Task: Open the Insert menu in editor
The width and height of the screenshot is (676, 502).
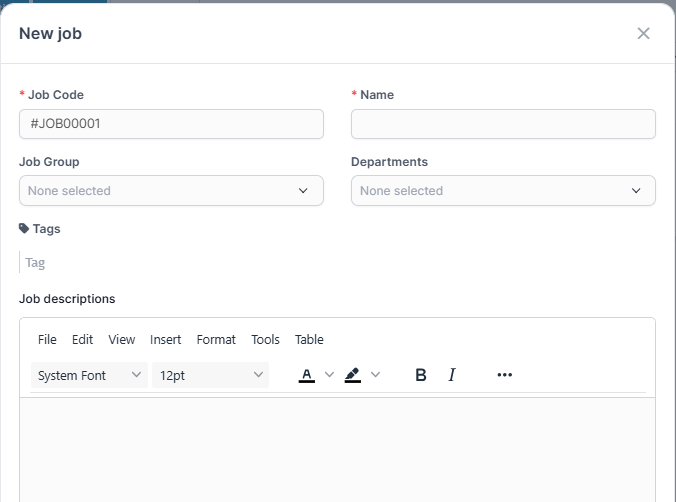Action: pos(166,340)
